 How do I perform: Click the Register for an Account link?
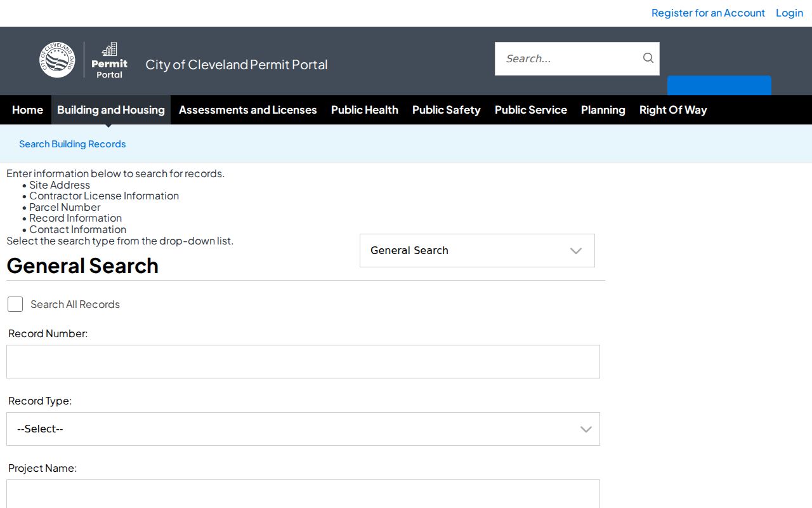(x=708, y=13)
